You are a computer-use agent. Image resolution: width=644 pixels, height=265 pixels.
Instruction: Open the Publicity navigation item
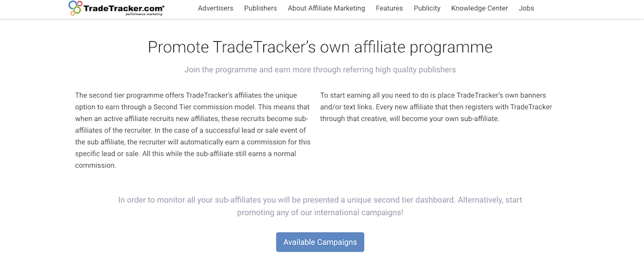point(427,8)
